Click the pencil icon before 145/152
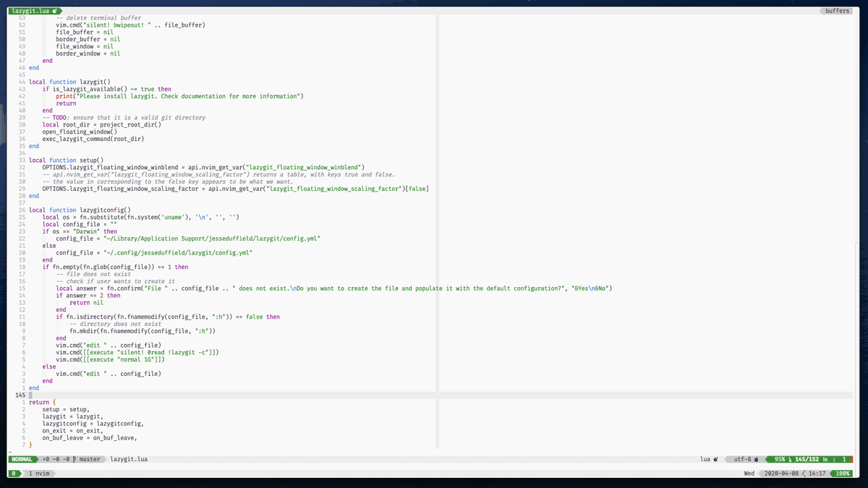 point(791,459)
